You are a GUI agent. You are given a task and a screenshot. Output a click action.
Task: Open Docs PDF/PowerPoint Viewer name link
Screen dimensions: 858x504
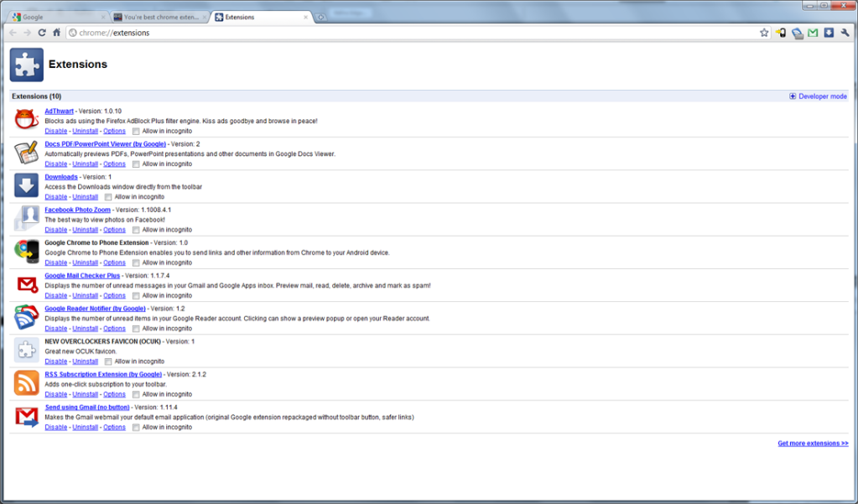[x=105, y=144]
